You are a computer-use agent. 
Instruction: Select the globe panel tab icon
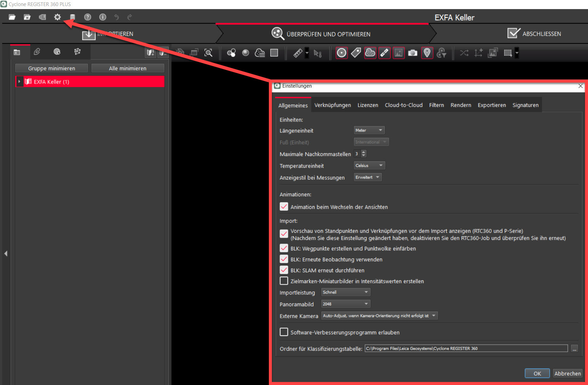point(57,51)
